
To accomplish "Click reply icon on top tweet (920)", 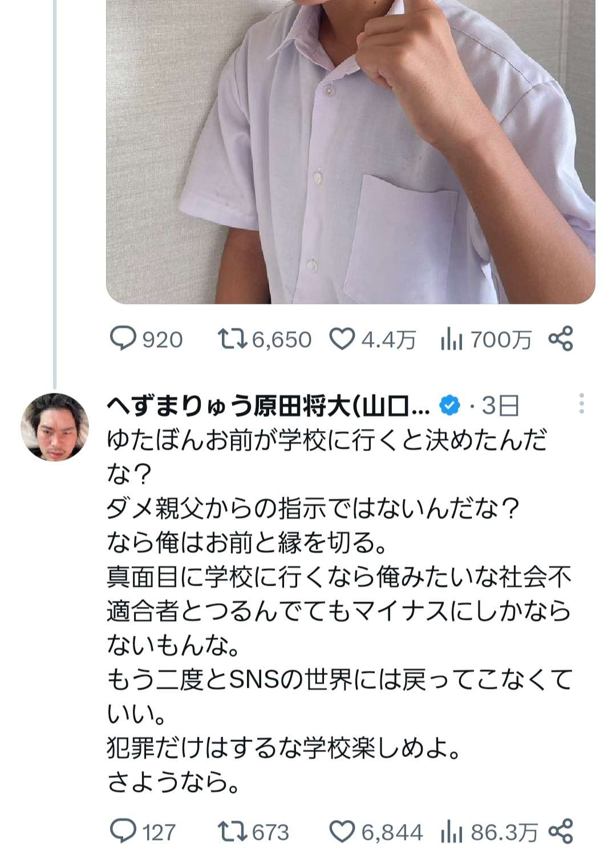I will point(122,339).
